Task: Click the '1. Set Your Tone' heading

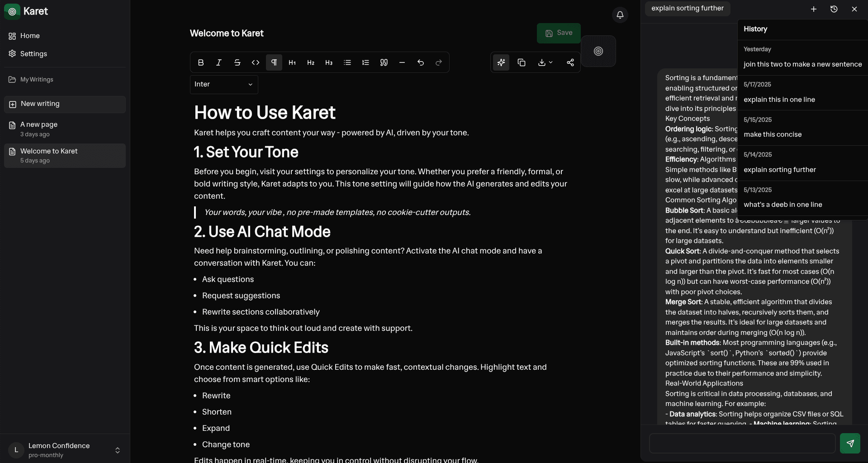Action: point(246,152)
